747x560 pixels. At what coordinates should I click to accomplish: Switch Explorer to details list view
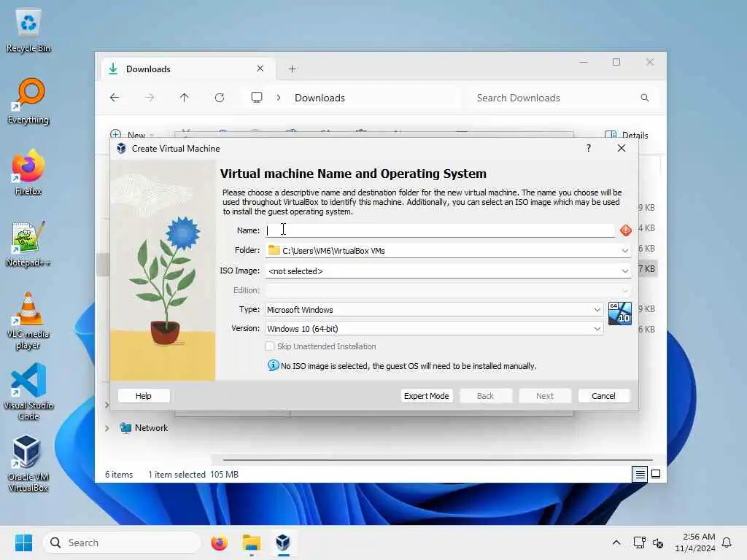click(639, 474)
